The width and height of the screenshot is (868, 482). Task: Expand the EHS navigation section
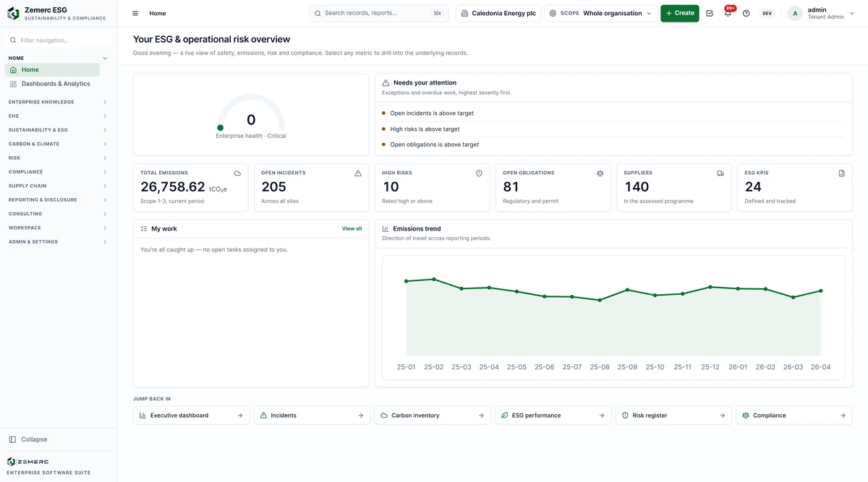(58, 116)
